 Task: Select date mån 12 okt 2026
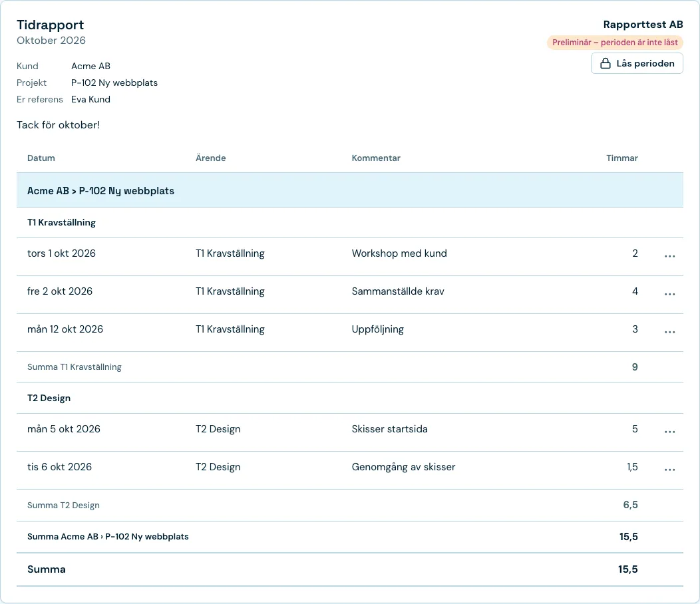pyautogui.click(x=65, y=329)
